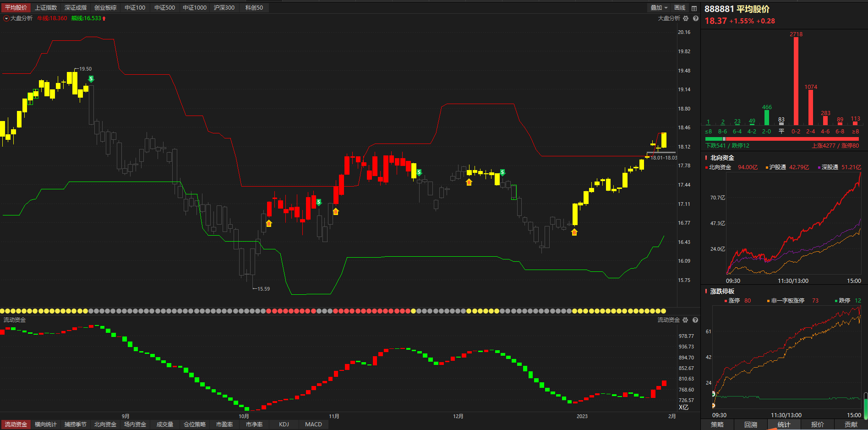Click 非一字板涨停 73 legend entry
The width and height of the screenshot is (868, 430).
(x=792, y=301)
